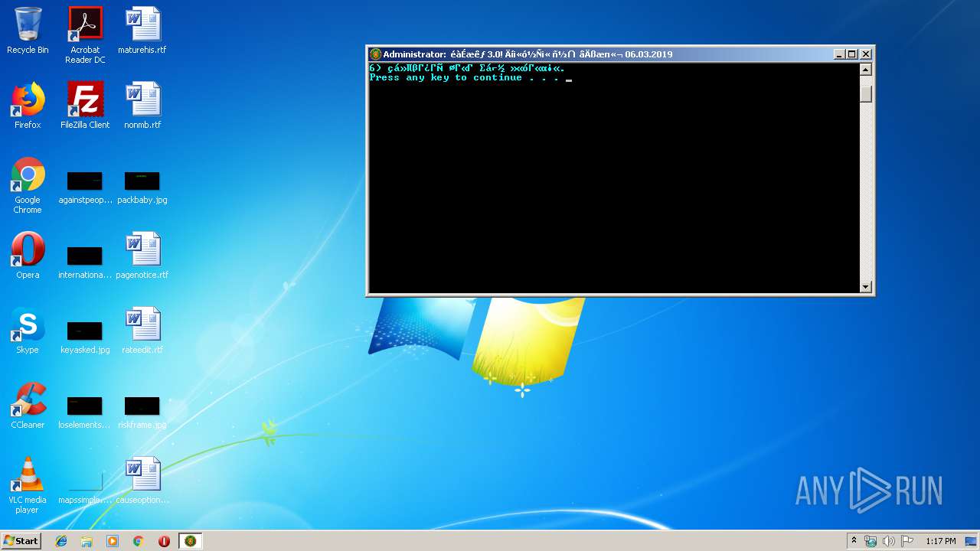Viewport: 980px width, 551px height.
Task: Open the Start menu
Action: (21, 541)
